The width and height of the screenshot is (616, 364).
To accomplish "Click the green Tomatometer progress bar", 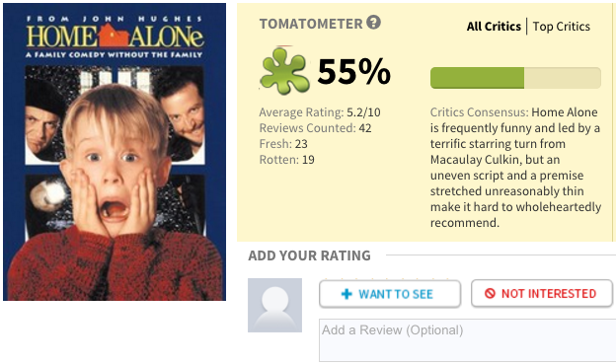I will click(515, 78).
